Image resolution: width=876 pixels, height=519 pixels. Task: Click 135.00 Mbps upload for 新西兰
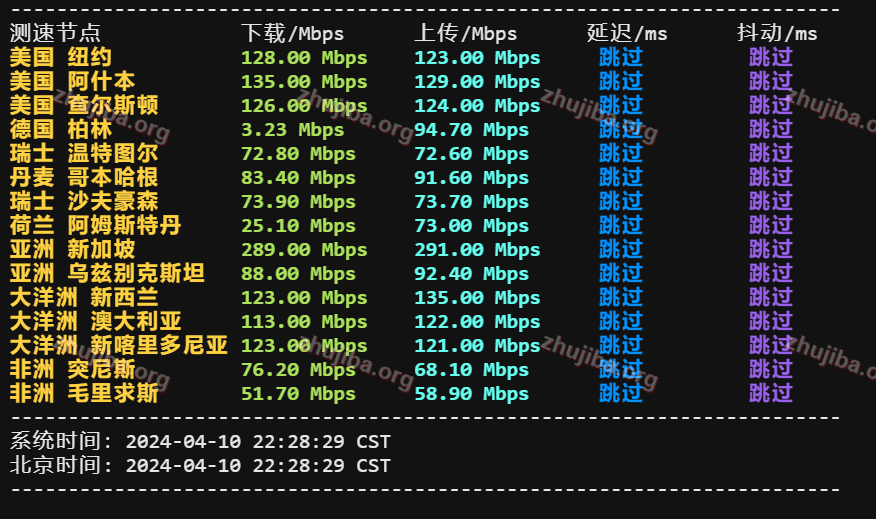[477, 298]
